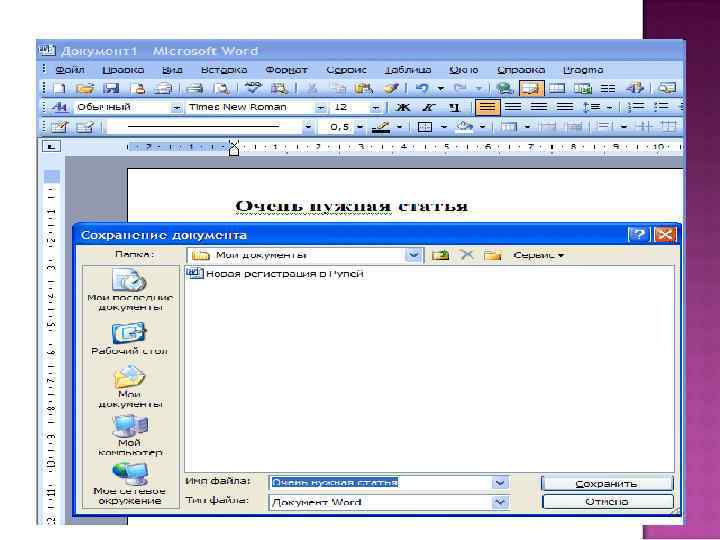Open the Вставка menu
This screenshot has height=540, width=720.
click(x=224, y=70)
